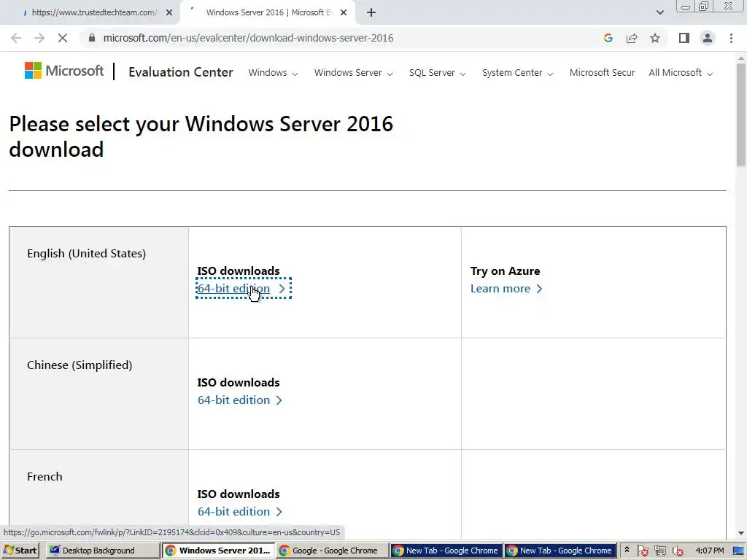Expand the All Microsoft menu
747x560 pixels.
click(681, 72)
